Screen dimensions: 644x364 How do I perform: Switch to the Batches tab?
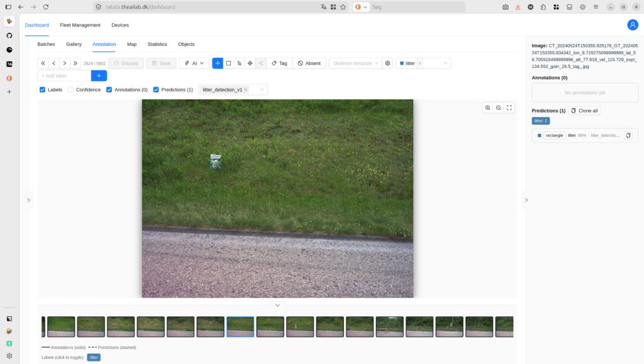(46, 44)
